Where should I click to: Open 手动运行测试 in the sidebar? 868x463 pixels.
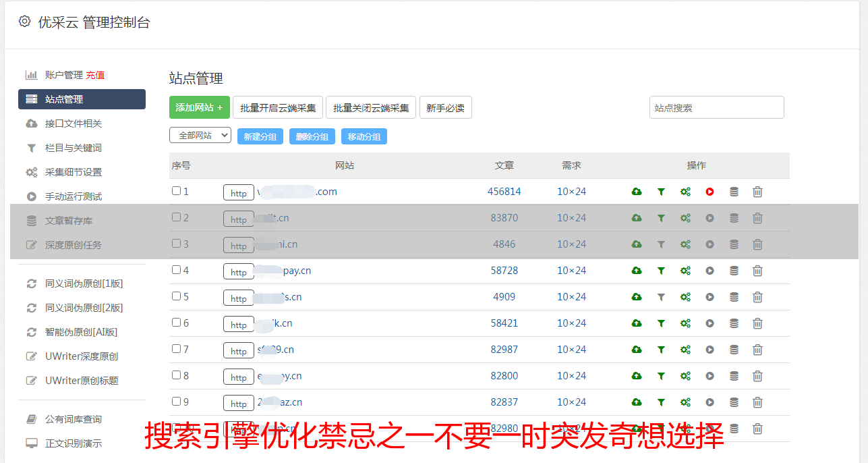point(74,196)
